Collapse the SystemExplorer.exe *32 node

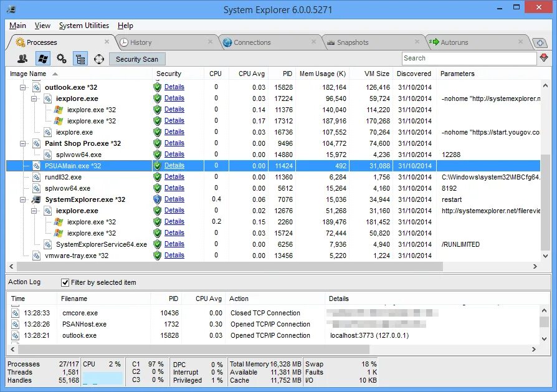pyautogui.click(x=23, y=199)
